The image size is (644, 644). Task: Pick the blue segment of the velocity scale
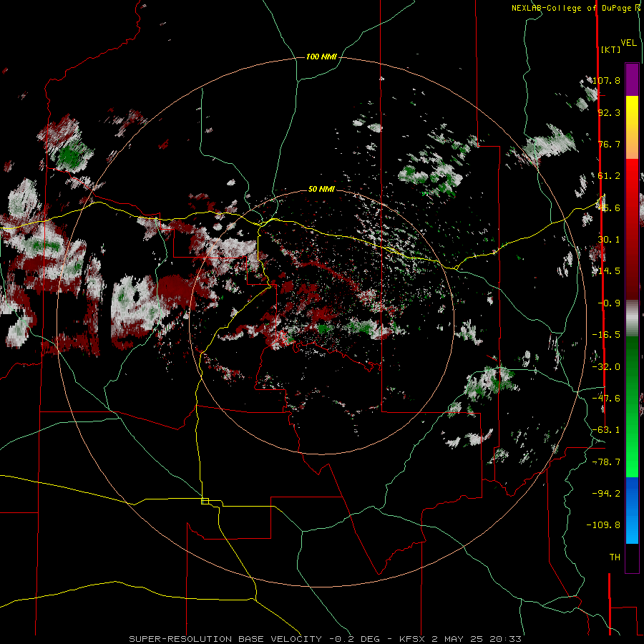click(x=632, y=510)
